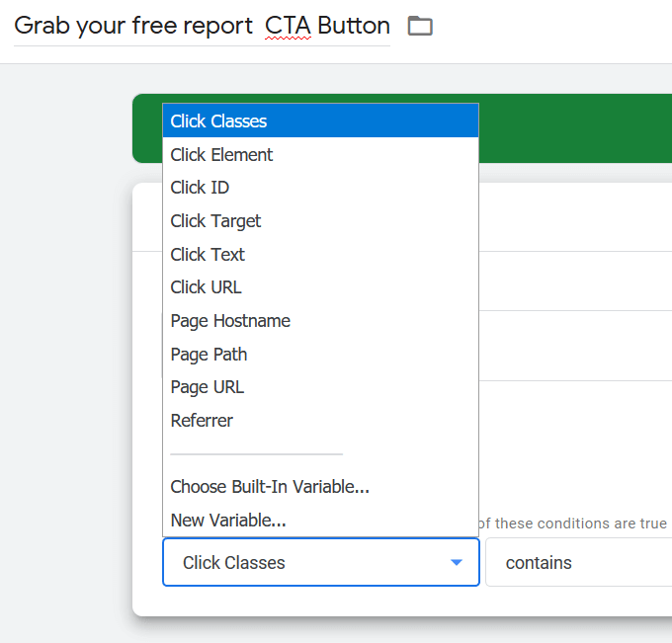
Task: Select the Referrer variable
Action: pyautogui.click(x=202, y=421)
